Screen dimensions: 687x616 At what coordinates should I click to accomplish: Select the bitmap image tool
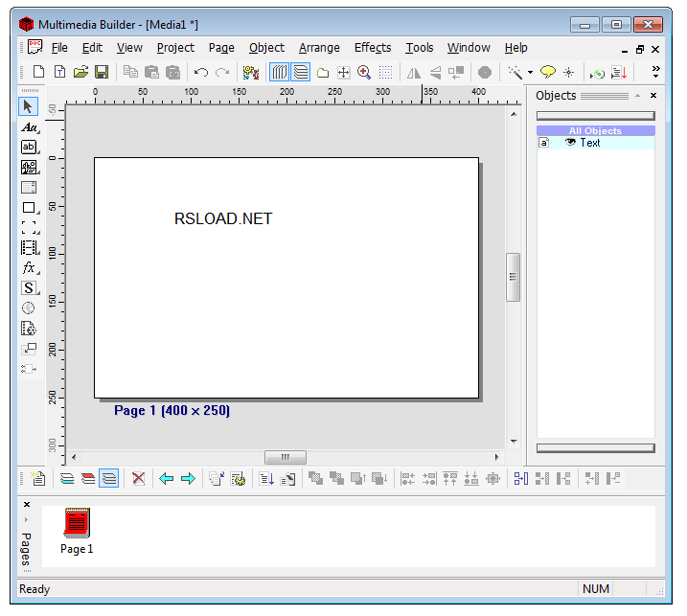coord(30,168)
